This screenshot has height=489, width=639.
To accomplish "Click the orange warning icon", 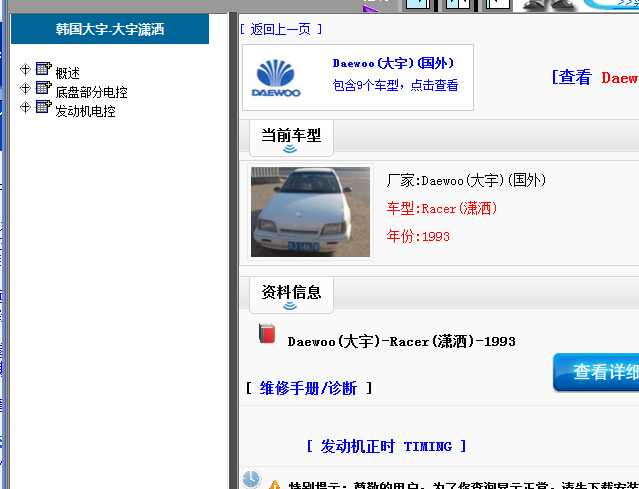I will pos(275,485).
